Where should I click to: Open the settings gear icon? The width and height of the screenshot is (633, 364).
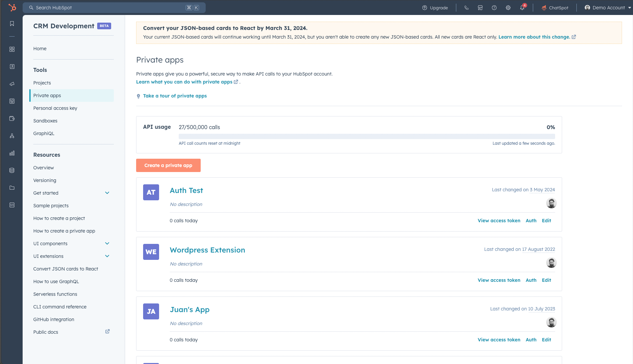click(508, 8)
